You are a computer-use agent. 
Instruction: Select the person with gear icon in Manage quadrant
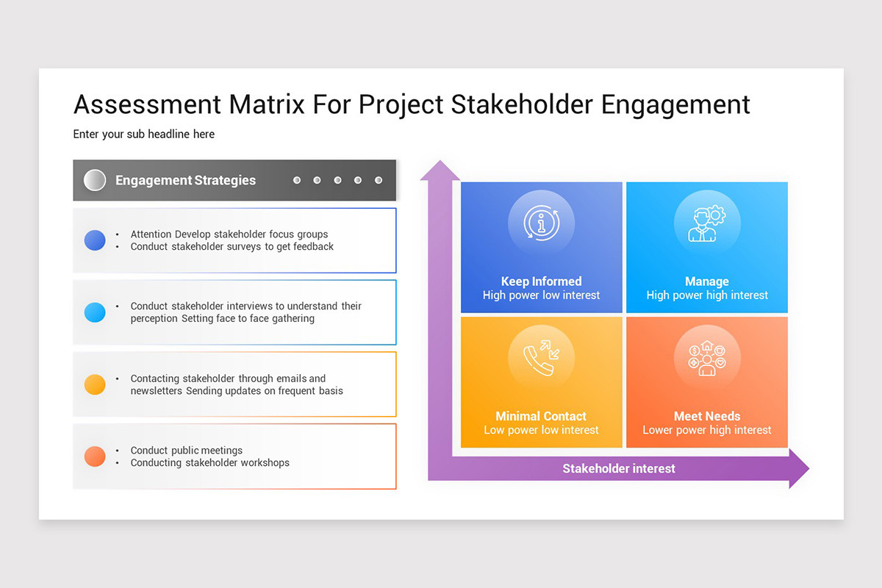[x=706, y=221]
